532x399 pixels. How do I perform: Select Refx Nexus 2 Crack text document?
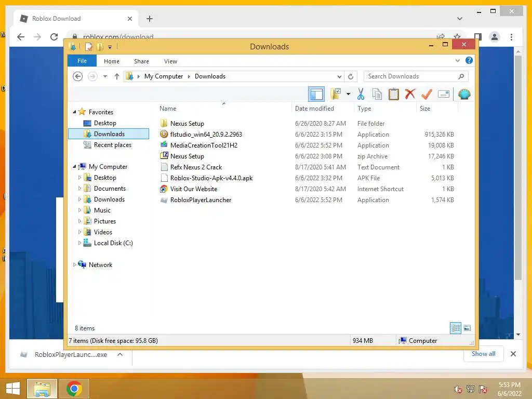click(196, 167)
